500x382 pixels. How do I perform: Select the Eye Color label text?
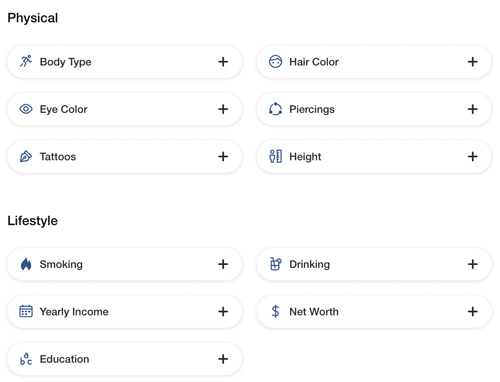tap(63, 110)
